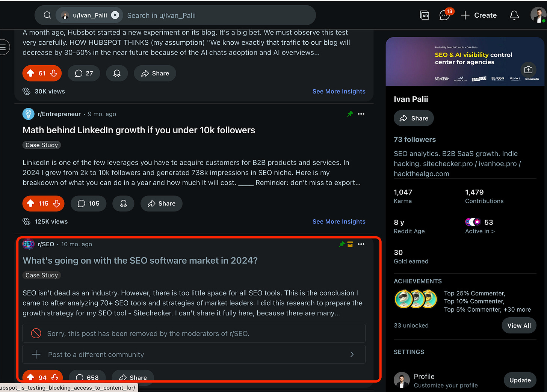547x392 pixels.
Task: Click the search magnifier icon
Action: [47, 15]
